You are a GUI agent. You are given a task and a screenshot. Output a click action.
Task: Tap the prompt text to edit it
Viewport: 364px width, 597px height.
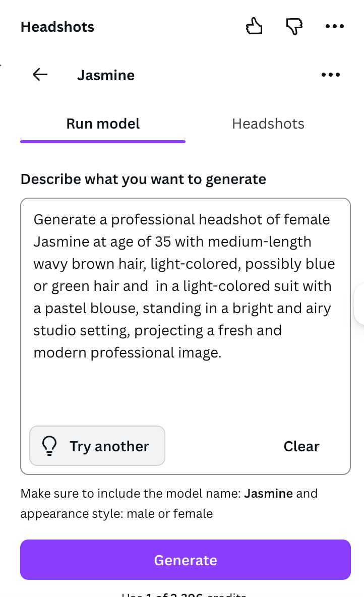[185, 285]
